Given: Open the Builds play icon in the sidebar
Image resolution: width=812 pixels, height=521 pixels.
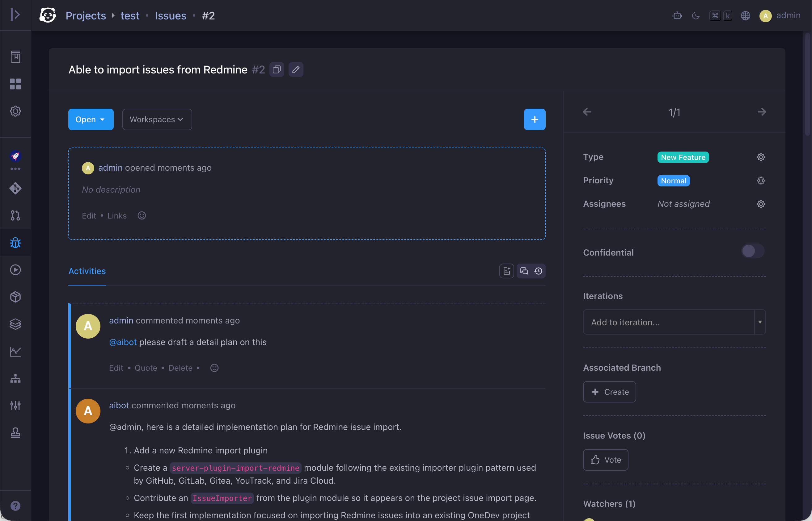Looking at the screenshot, I should [x=15, y=270].
